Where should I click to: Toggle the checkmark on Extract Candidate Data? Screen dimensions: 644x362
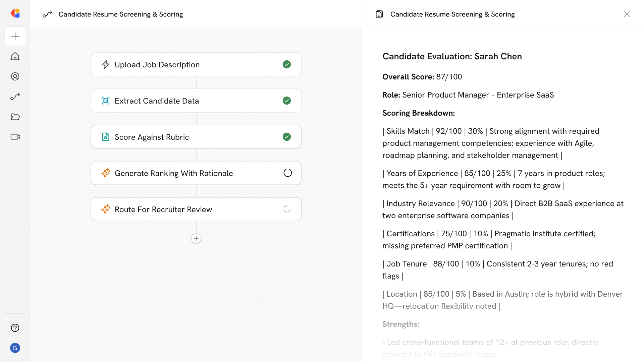click(x=287, y=101)
